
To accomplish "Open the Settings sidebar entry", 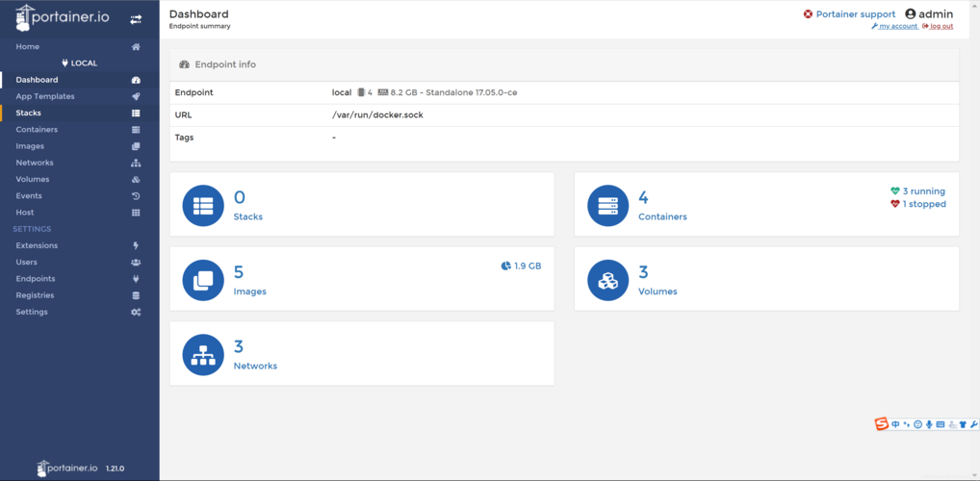I will [32, 312].
